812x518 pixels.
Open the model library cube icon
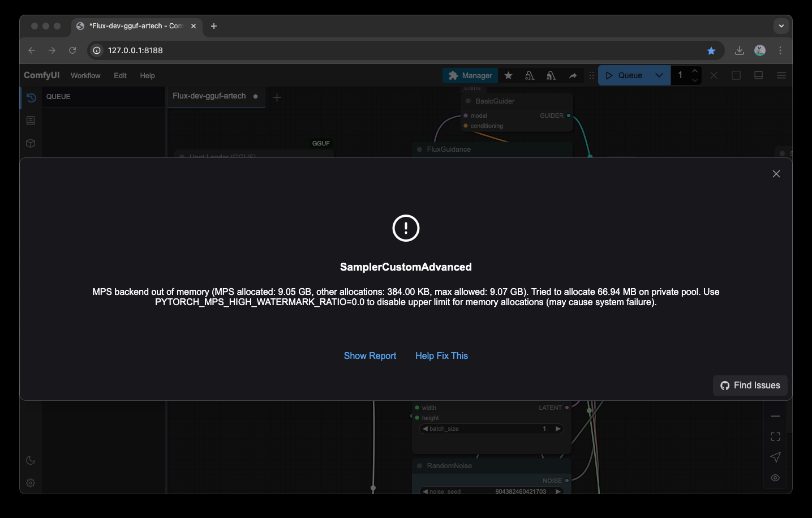click(x=31, y=143)
